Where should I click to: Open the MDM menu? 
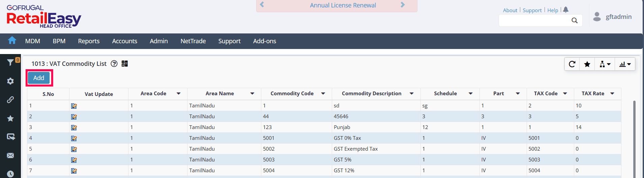click(x=33, y=41)
